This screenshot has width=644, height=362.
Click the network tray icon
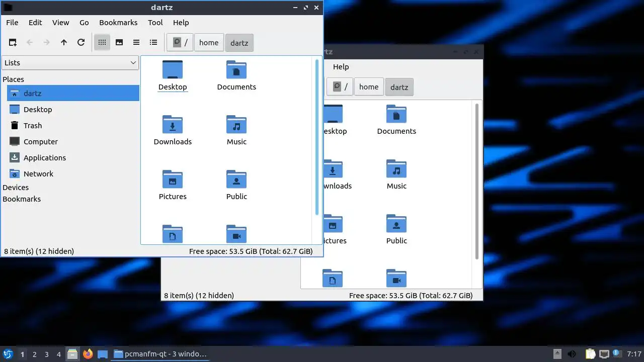tap(604, 354)
